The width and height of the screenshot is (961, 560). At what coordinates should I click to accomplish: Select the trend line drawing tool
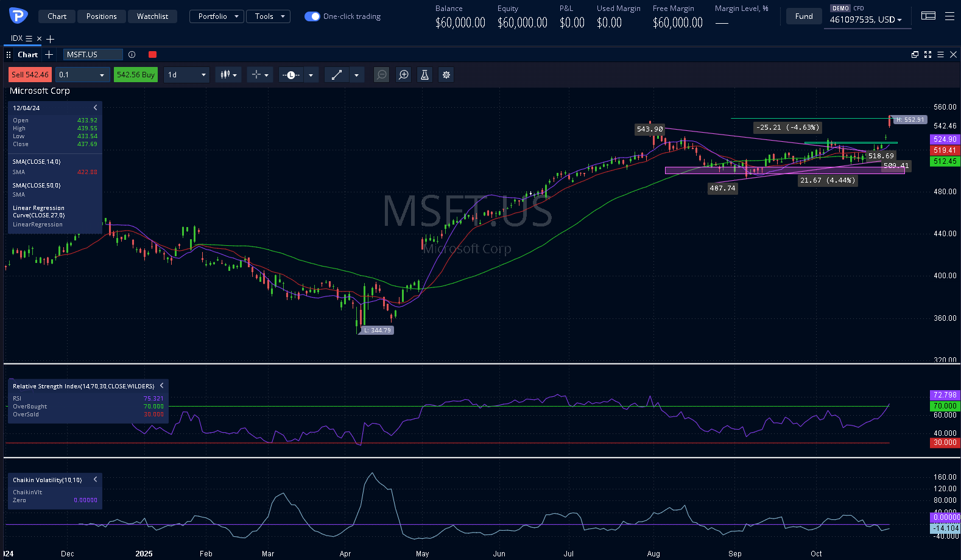pyautogui.click(x=337, y=75)
